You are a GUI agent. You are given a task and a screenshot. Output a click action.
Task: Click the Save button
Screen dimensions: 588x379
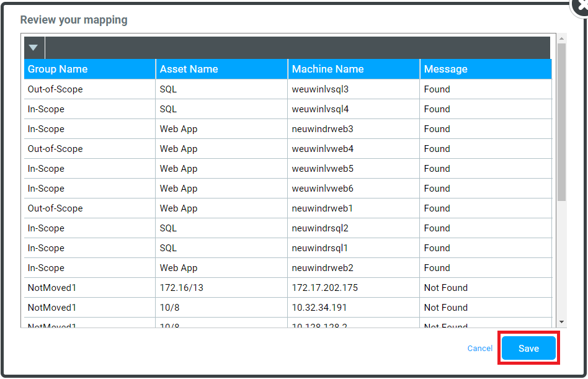click(528, 349)
